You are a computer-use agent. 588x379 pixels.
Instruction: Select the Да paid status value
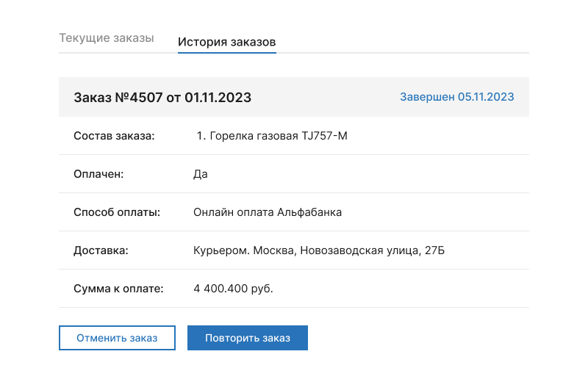pyautogui.click(x=201, y=174)
